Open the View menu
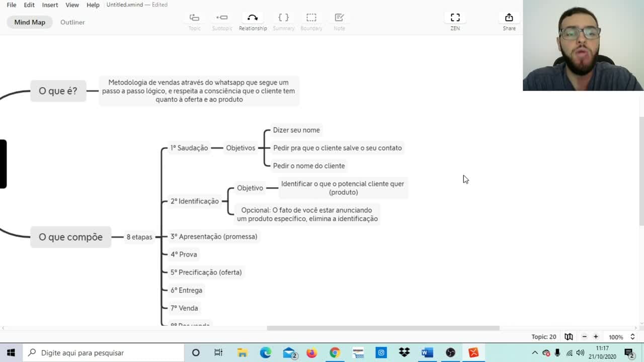 coord(72,5)
